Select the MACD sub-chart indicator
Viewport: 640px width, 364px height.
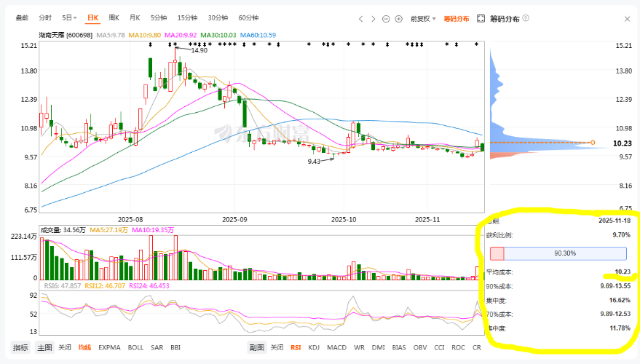pos(336,347)
